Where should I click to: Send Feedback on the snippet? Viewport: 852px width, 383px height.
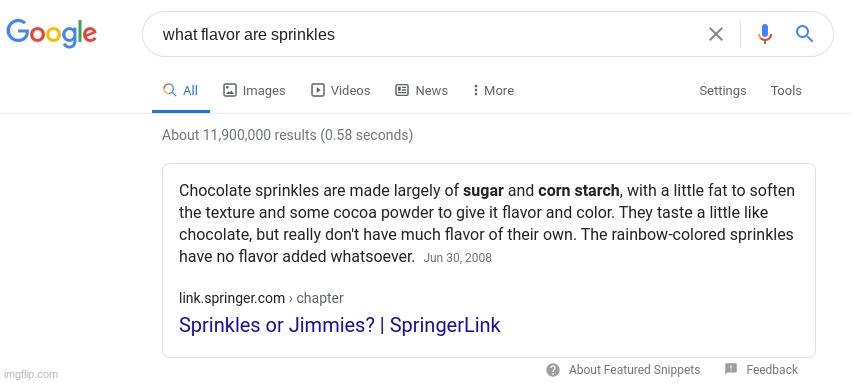(772, 370)
